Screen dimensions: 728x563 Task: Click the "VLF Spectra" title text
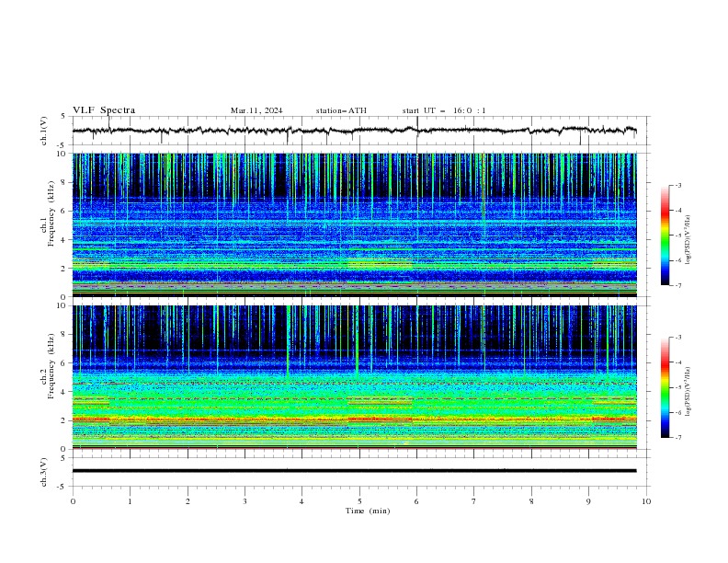pyautogui.click(x=104, y=110)
